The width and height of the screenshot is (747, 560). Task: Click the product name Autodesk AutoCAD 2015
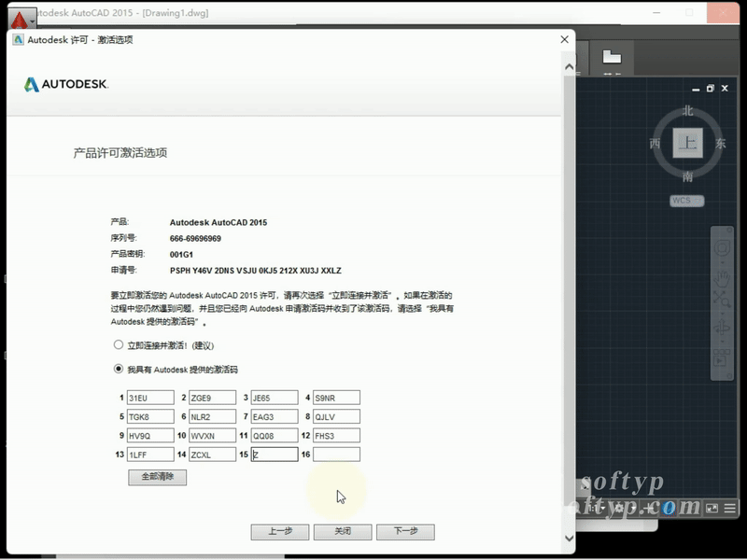coord(218,222)
